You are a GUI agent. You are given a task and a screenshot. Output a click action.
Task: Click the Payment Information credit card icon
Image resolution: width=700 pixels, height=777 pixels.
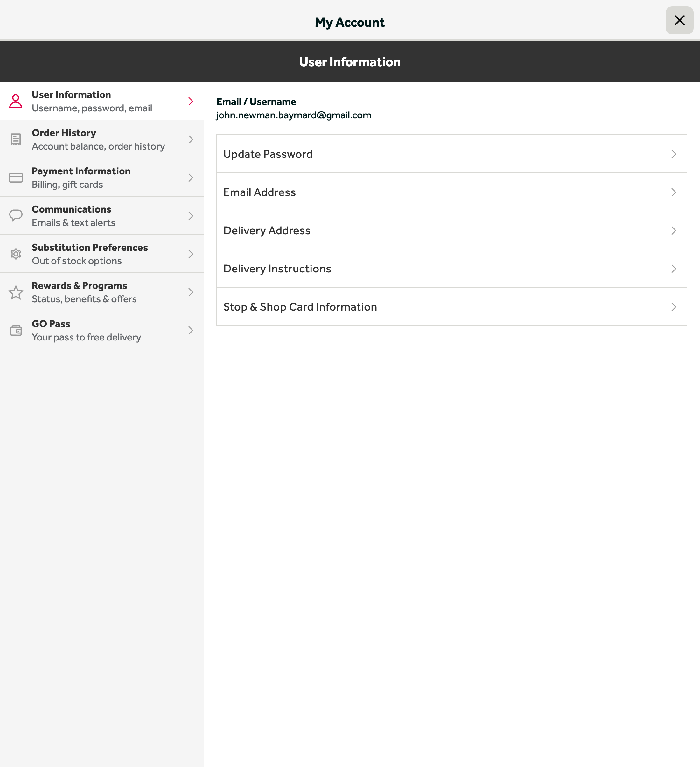click(x=15, y=177)
